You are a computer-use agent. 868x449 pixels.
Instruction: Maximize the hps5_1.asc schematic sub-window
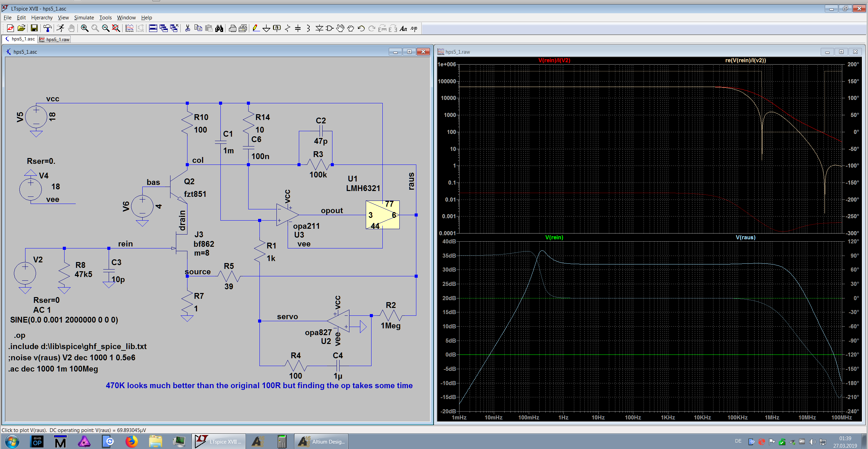[x=409, y=52]
